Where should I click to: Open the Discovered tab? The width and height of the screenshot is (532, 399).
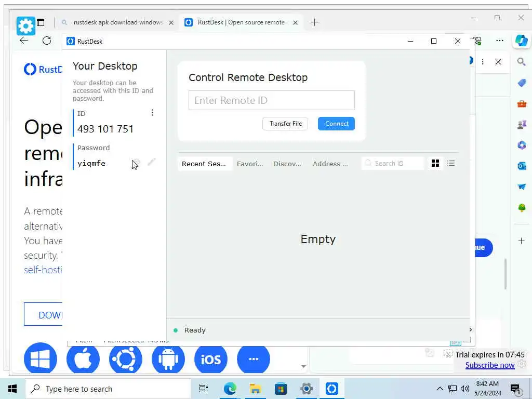point(287,164)
